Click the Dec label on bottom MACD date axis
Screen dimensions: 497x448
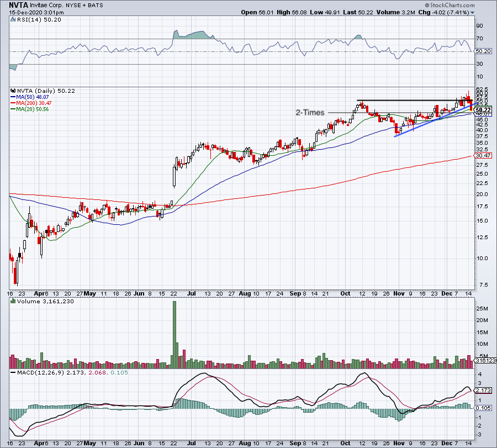[x=447, y=443]
